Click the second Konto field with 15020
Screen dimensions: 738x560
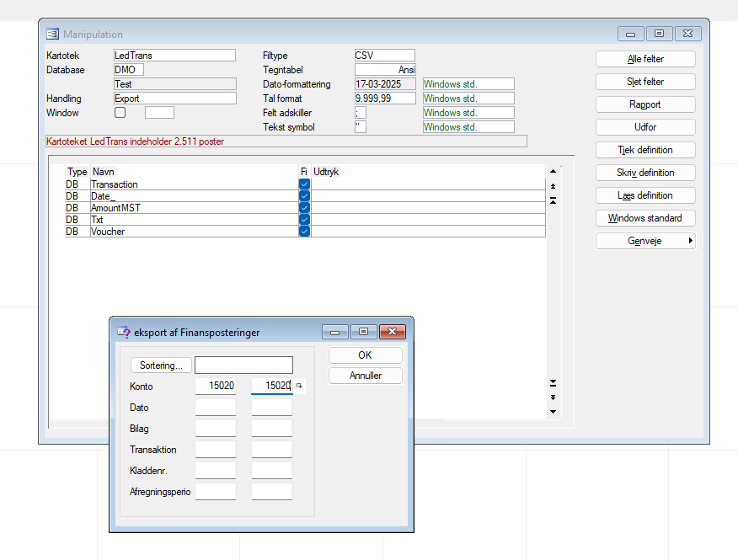pyautogui.click(x=271, y=386)
